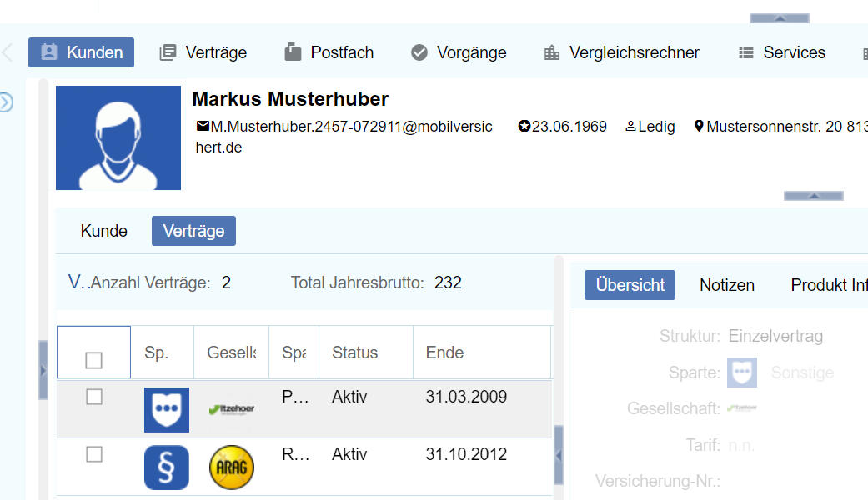Switch to the Notizen tab

(x=727, y=285)
